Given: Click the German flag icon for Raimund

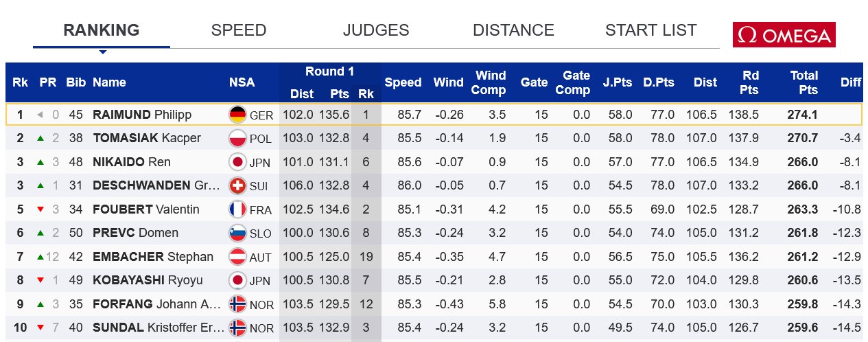Looking at the screenshot, I should (237, 115).
